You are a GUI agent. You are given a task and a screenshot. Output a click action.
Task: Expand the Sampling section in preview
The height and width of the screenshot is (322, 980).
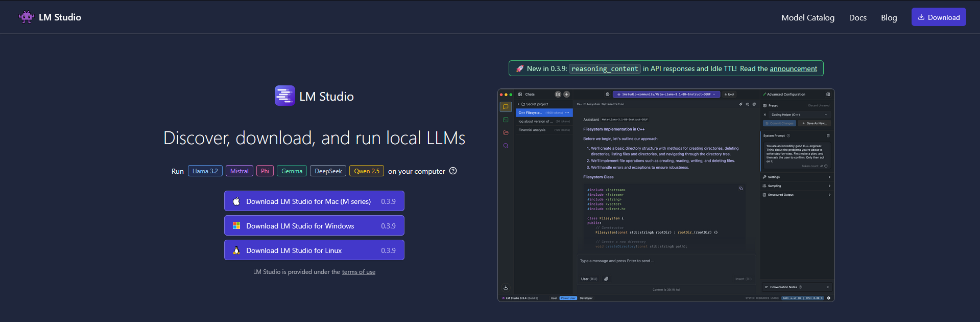[x=797, y=186]
